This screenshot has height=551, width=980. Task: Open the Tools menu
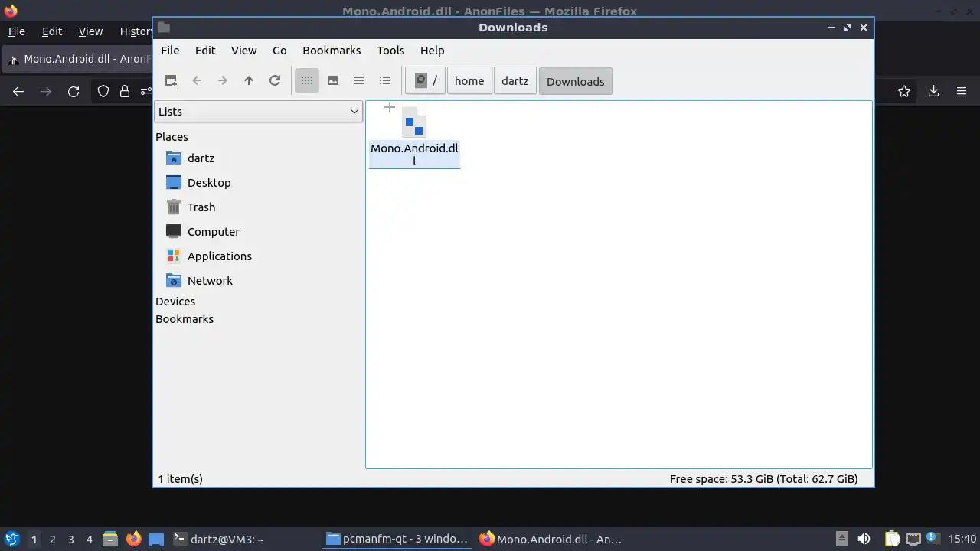click(x=390, y=50)
